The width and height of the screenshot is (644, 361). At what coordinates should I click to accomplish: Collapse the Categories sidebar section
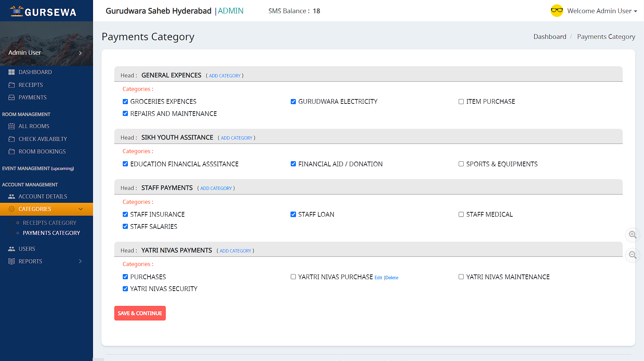tap(80, 209)
